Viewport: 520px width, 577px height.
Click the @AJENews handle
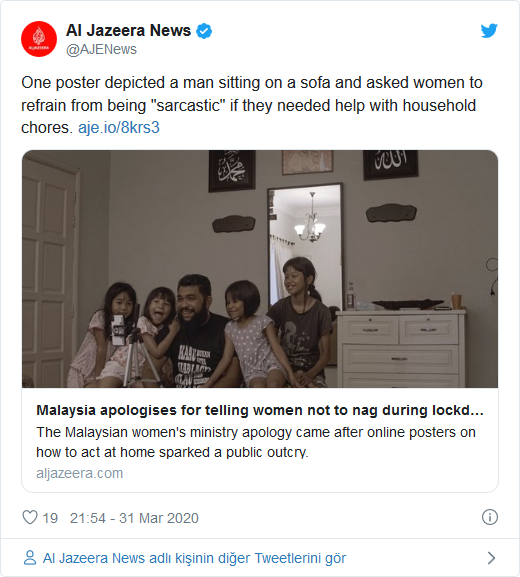coord(101,49)
